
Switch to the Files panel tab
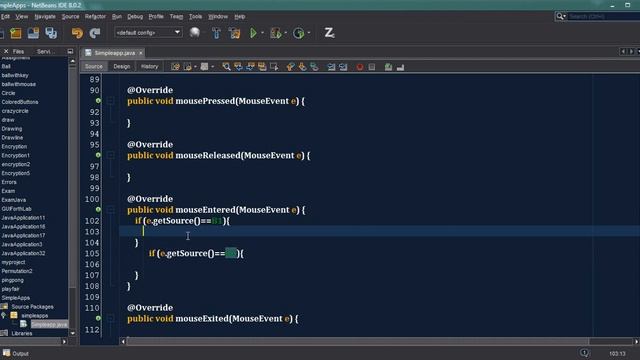tap(18, 51)
